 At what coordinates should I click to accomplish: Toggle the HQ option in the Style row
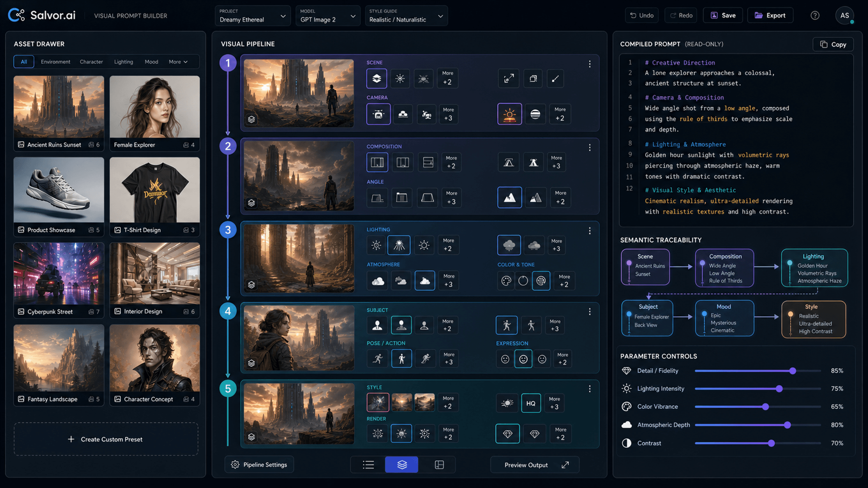pos(531,403)
